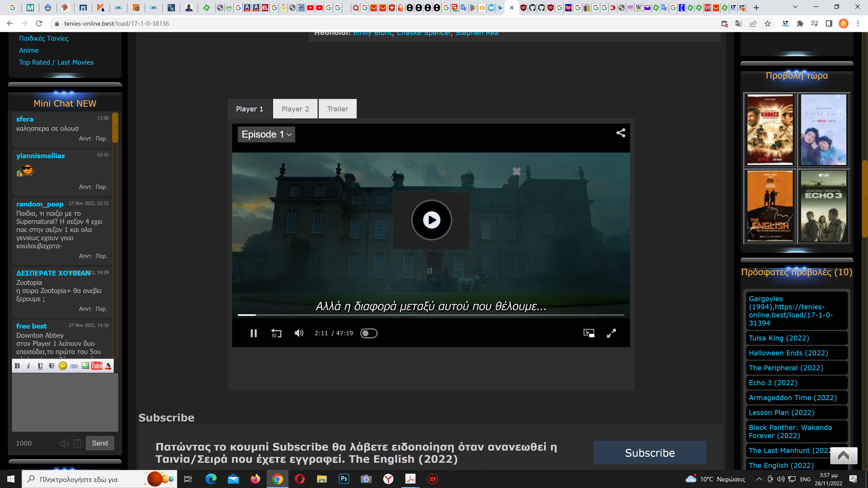Open Tulsa King (2022) link
Viewport: 868px width, 488px height.
(779, 338)
